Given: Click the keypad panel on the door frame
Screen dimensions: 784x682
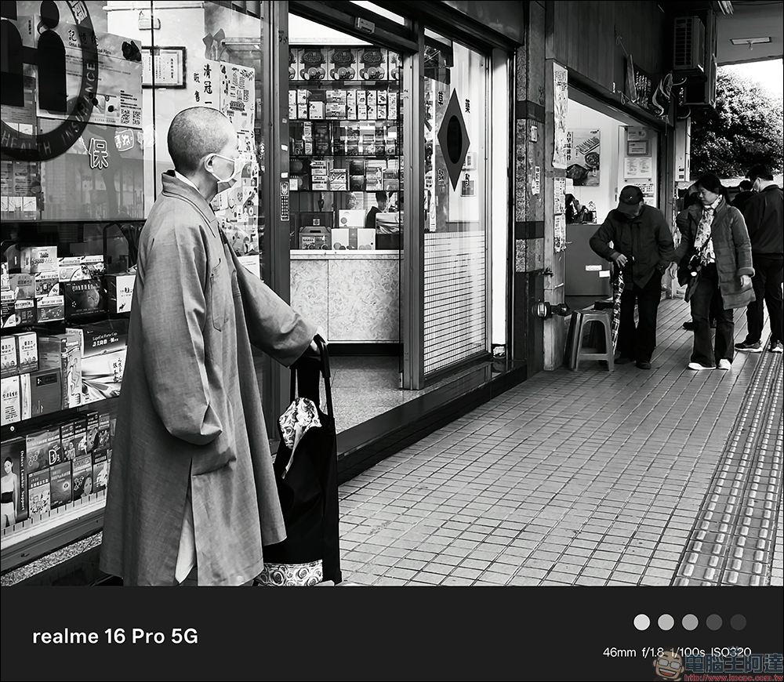Looking at the screenshot, I should point(284,200).
